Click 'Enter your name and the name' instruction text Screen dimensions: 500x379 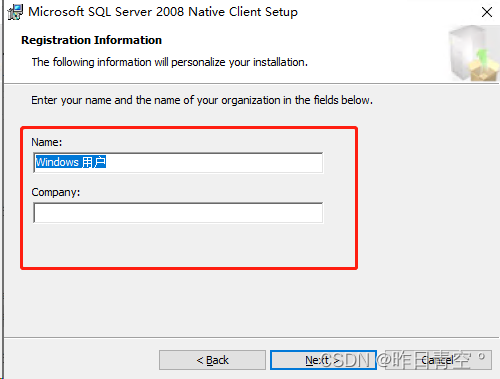point(202,100)
